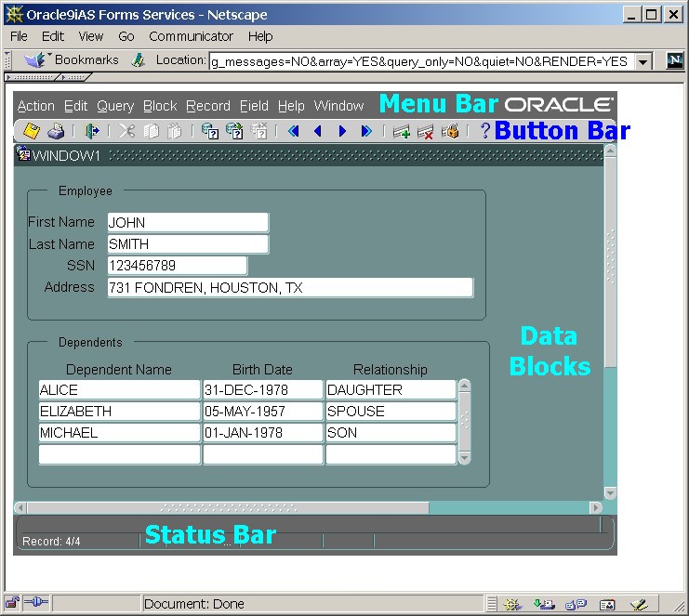The height and width of the screenshot is (616, 689).
Task: Open the Netscape Edit menu
Action: click(x=53, y=36)
